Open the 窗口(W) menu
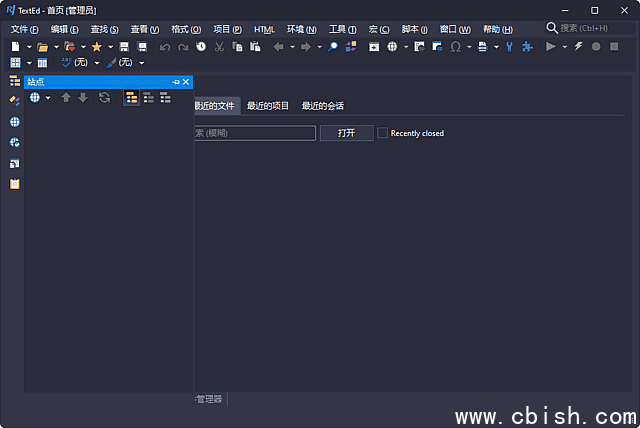640x428 pixels. pyautogui.click(x=455, y=29)
